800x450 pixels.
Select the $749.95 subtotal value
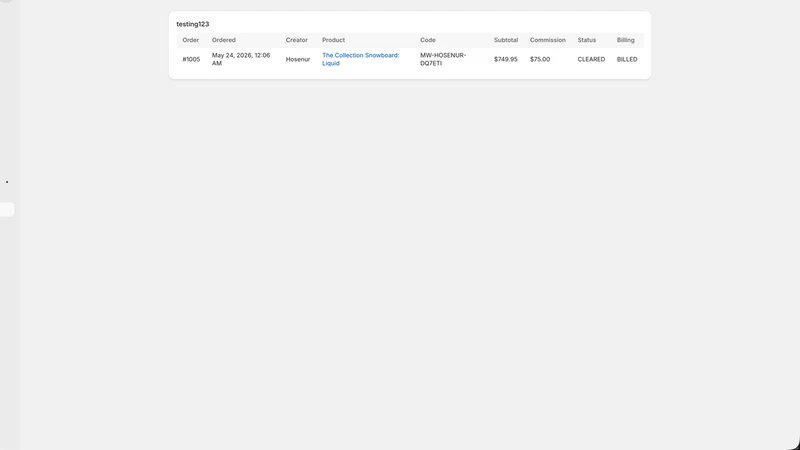tap(506, 59)
